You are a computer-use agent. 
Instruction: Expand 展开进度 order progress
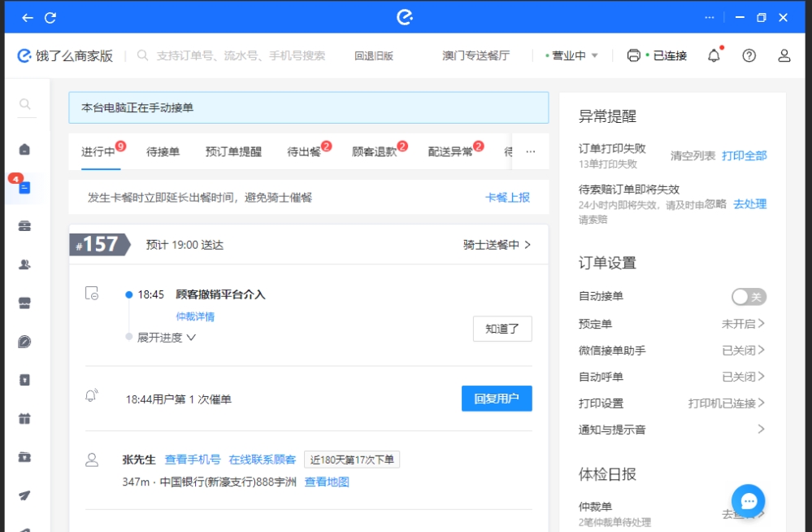click(167, 338)
